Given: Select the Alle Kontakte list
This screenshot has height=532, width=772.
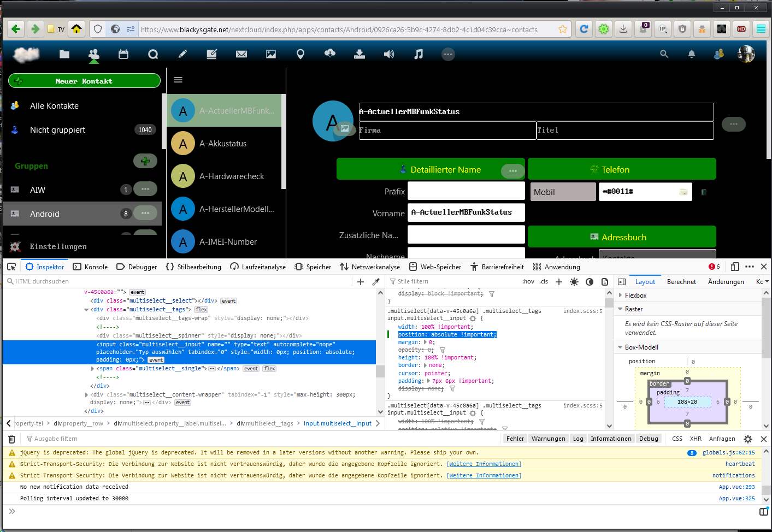Looking at the screenshot, I should 82,106.
